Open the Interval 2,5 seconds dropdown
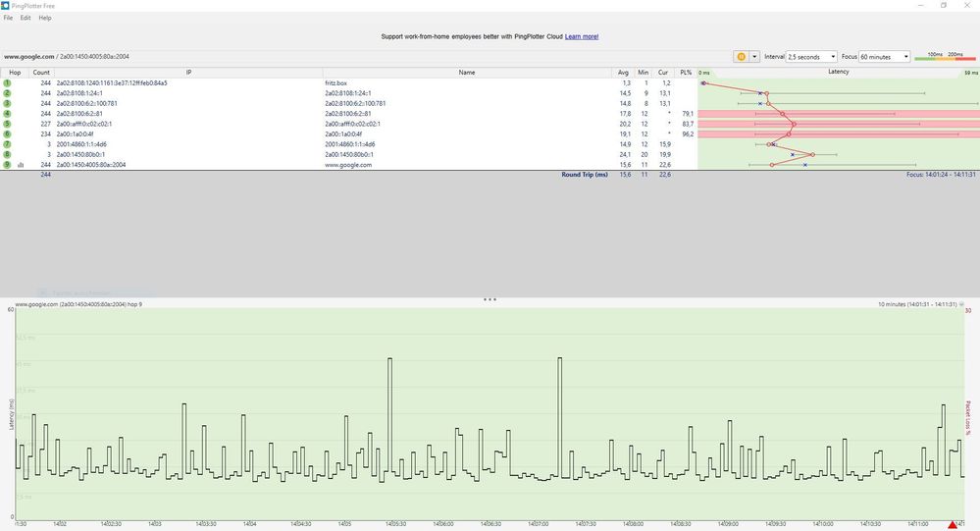The height and width of the screenshot is (531, 980). tap(811, 56)
